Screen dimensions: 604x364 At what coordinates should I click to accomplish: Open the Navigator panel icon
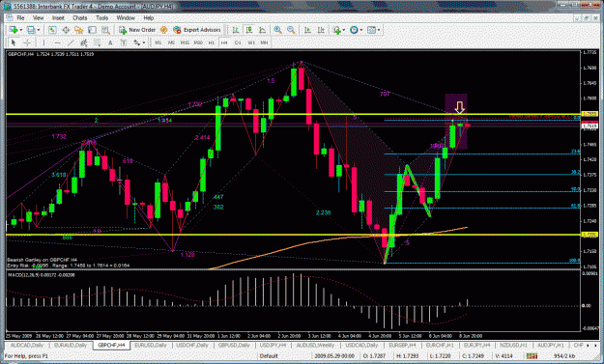[79, 30]
